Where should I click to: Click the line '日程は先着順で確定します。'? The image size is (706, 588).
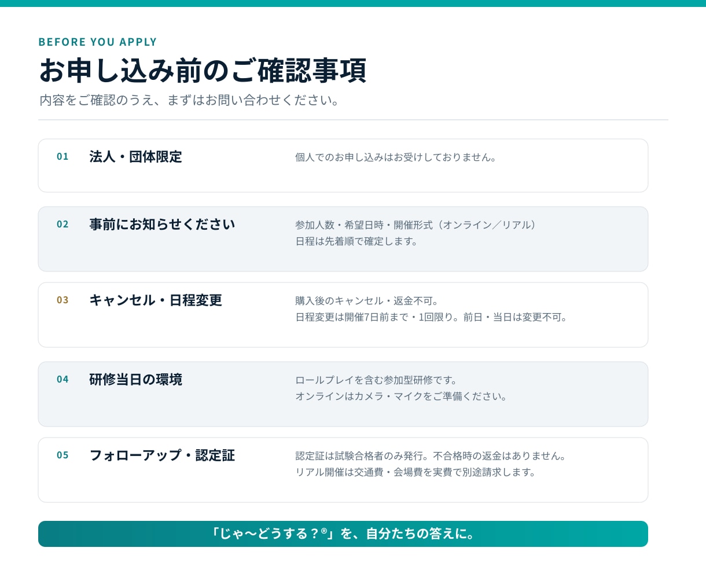pos(356,241)
